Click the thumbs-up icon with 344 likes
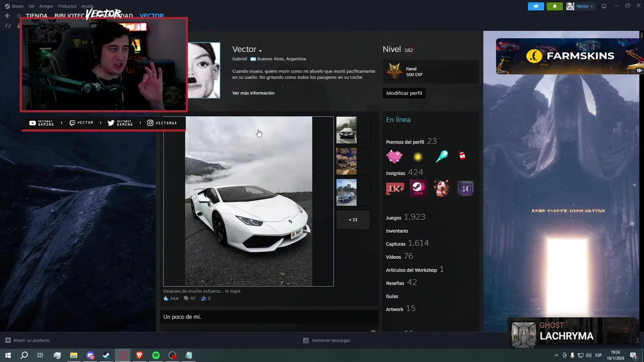The height and width of the screenshot is (362, 644). (x=166, y=298)
